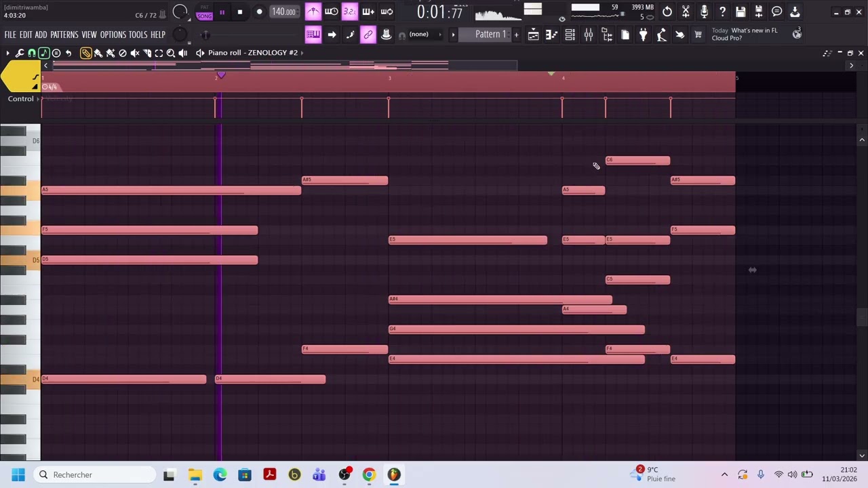Screen dimensions: 868x488
Task: Choose the Select marquee tool
Action: (x=159, y=53)
